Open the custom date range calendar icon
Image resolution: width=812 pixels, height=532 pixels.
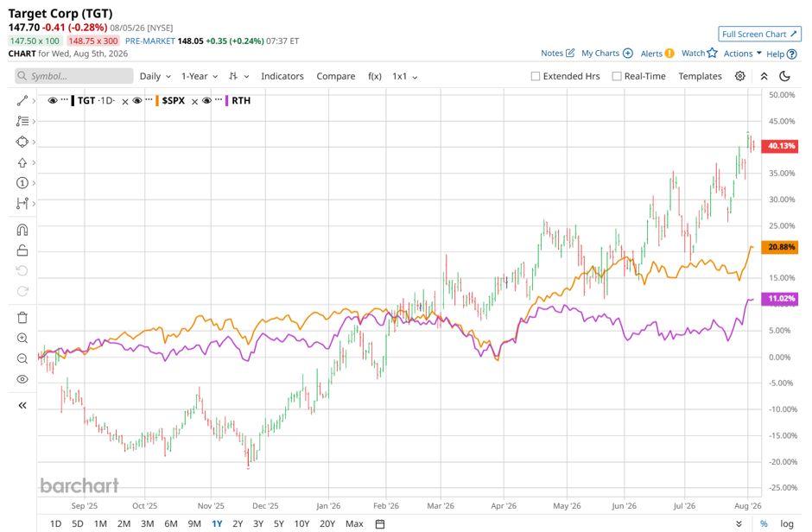tap(379, 523)
